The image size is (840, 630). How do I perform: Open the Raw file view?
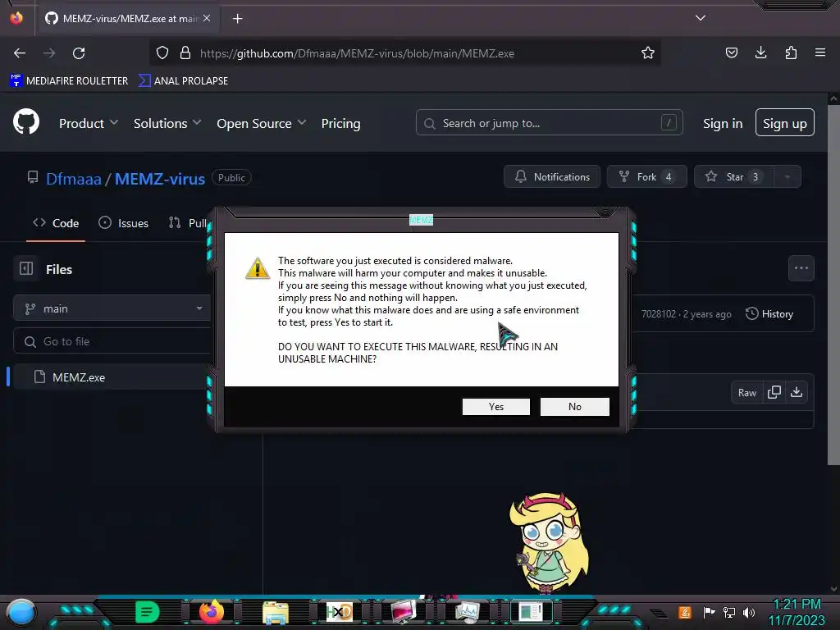(747, 393)
